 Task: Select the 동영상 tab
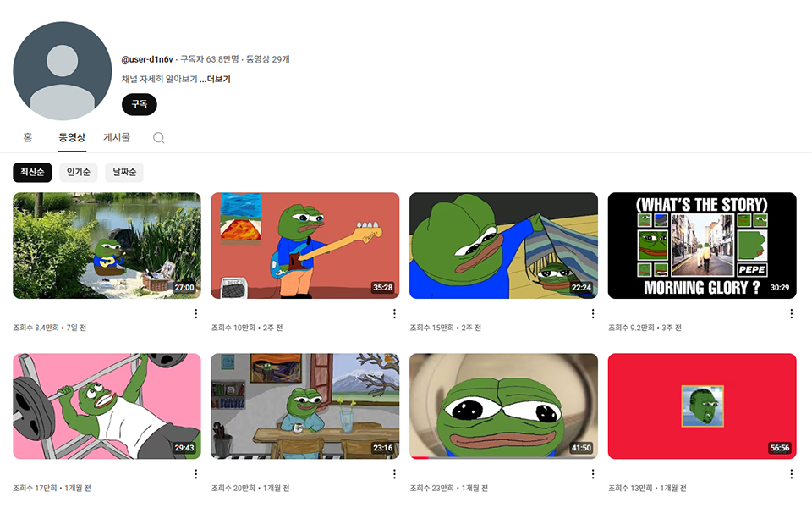[x=71, y=137]
